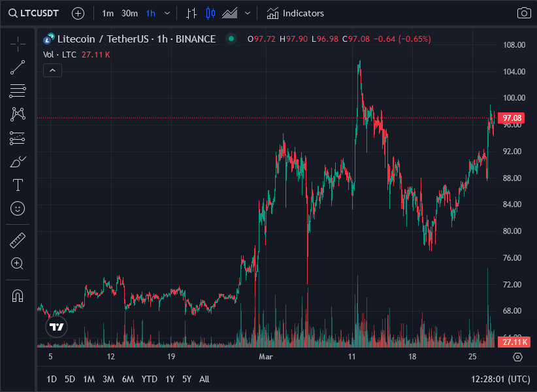Expand the chart style dropdown arrow
The image size is (537, 392).
pyautogui.click(x=248, y=13)
